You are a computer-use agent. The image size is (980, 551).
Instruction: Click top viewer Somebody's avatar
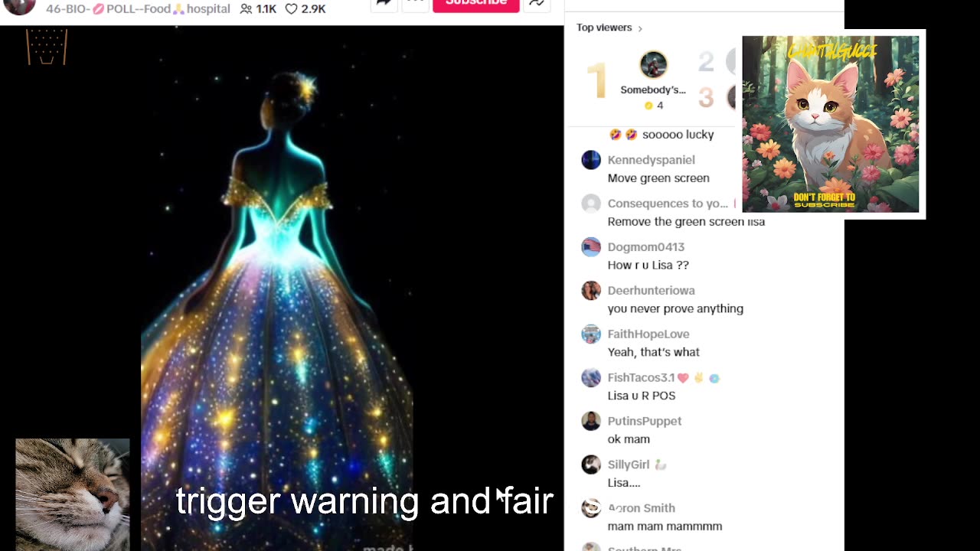(653, 65)
